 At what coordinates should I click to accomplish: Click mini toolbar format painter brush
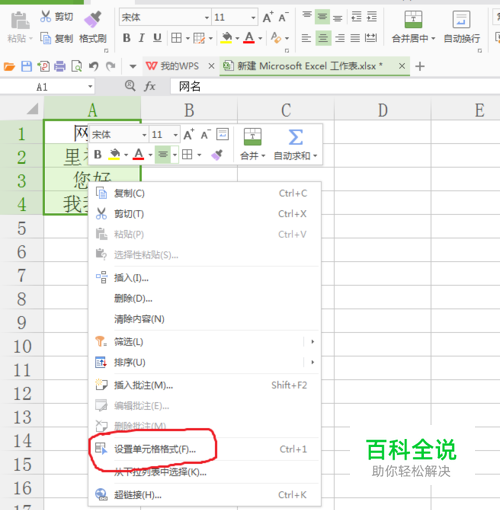click(217, 155)
